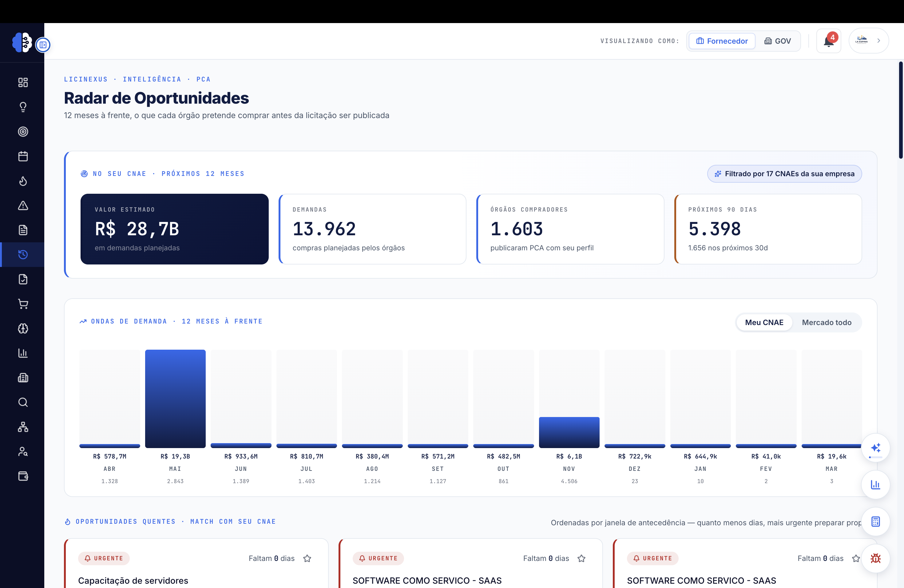Click the MAI demand bar in chart
The height and width of the screenshot is (588, 904).
coord(175,399)
